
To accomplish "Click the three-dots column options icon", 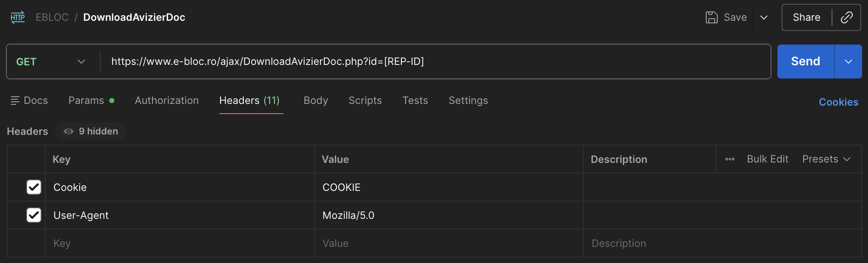I will point(730,159).
